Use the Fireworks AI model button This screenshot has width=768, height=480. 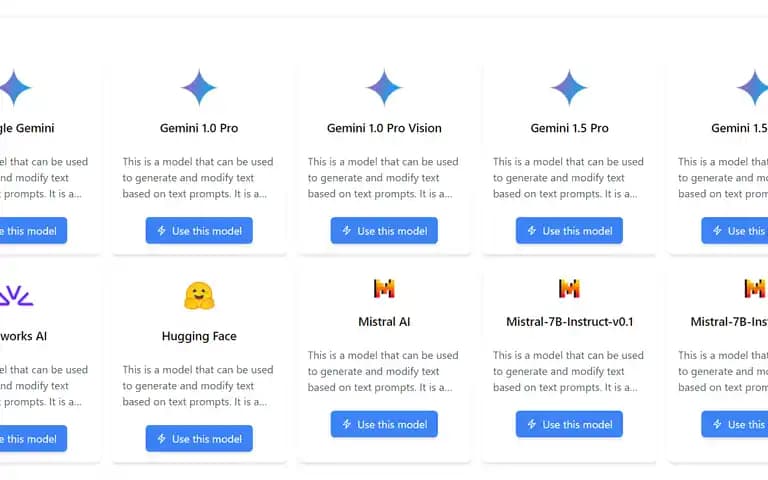(33, 439)
